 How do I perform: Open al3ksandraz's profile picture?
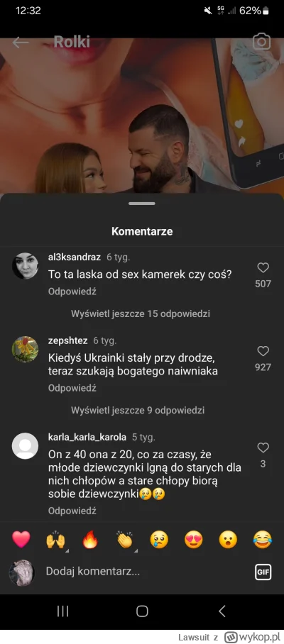[25, 266]
